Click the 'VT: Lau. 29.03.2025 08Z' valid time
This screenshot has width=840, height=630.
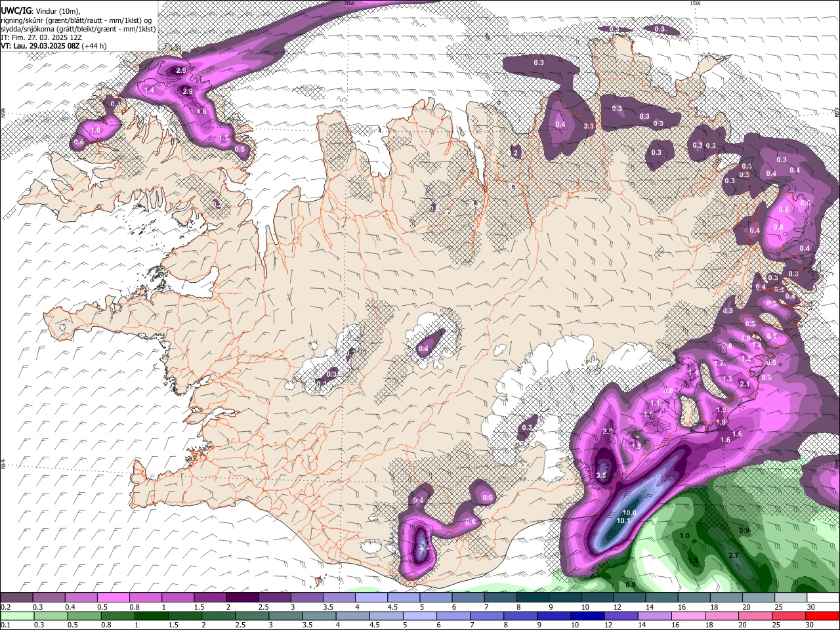click(x=40, y=46)
